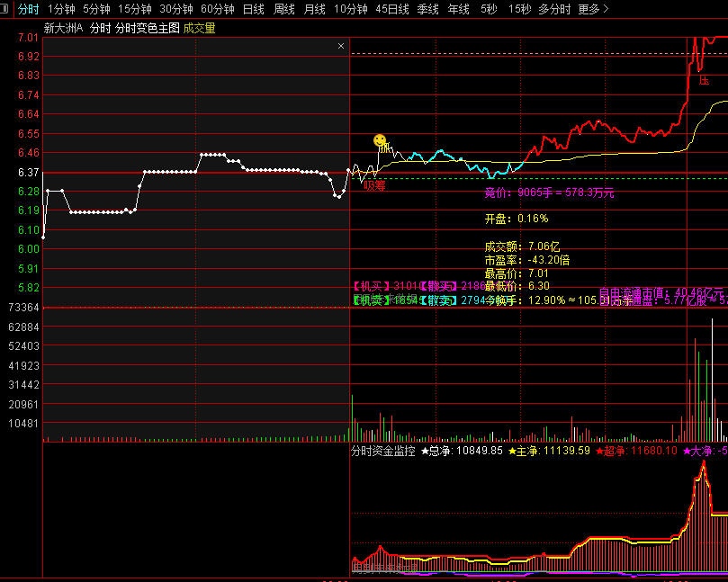Switch to the 分时 tab

pos(28,9)
